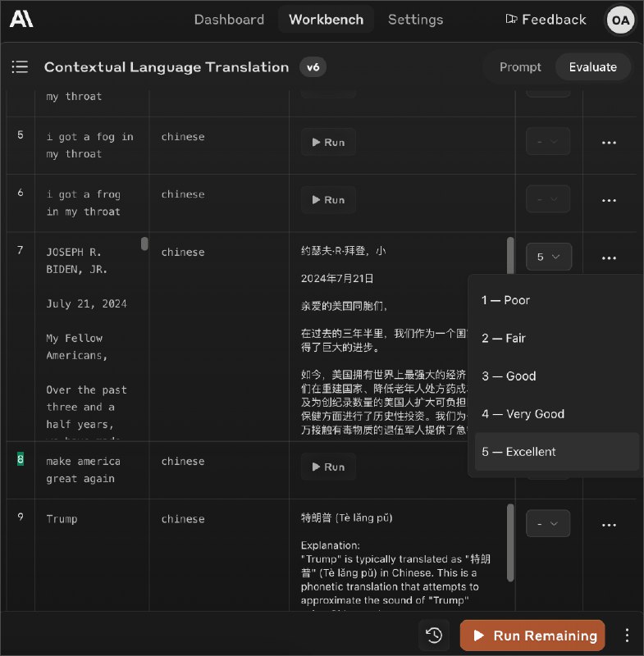Select rating '1 — Poor'
Image resolution: width=644 pixels, height=656 pixels.
(x=556, y=300)
